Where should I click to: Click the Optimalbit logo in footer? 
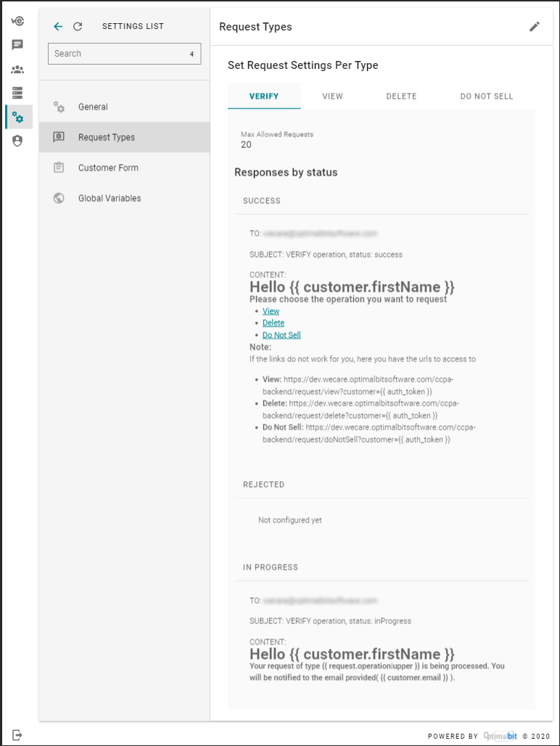[x=501, y=736]
